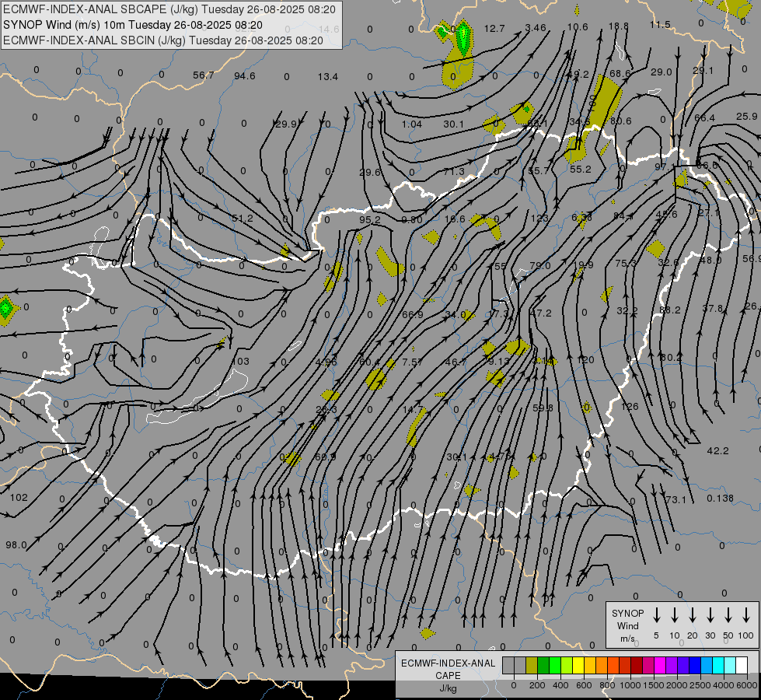This screenshot has height=700, width=761.
Task: Click the value '73.1' on the map
Action: pyautogui.click(x=675, y=499)
